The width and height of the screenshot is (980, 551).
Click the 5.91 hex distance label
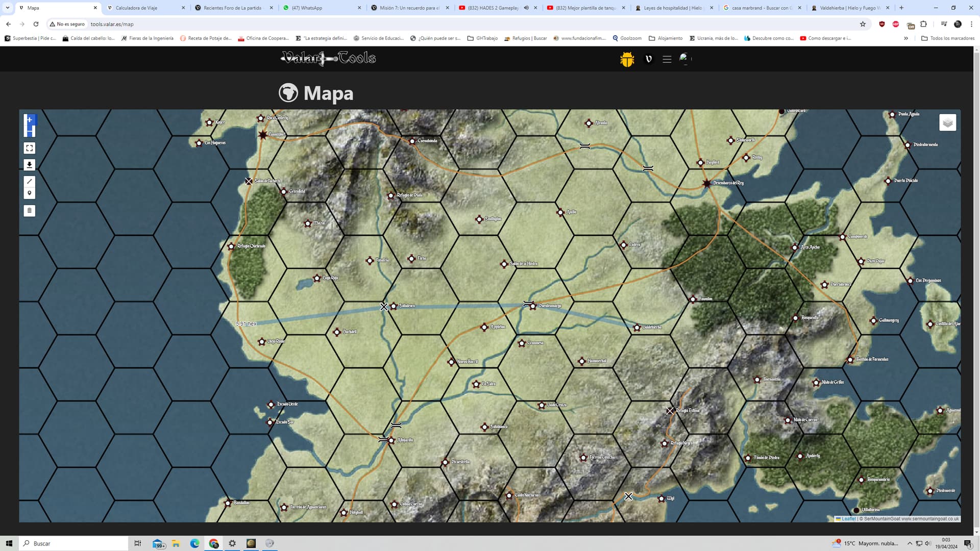(x=246, y=324)
